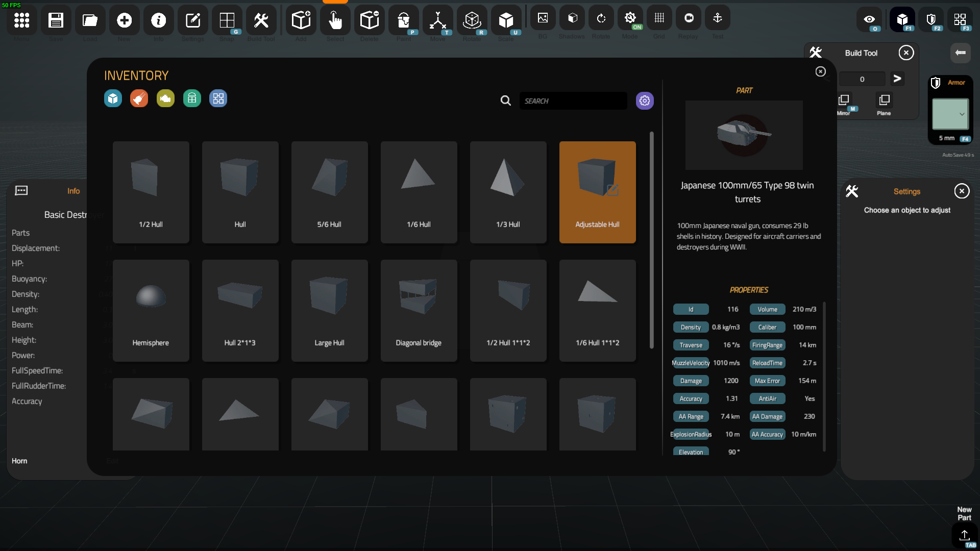Click the New Part upload button
Viewport: 980px width, 551px height.
coord(964,535)
